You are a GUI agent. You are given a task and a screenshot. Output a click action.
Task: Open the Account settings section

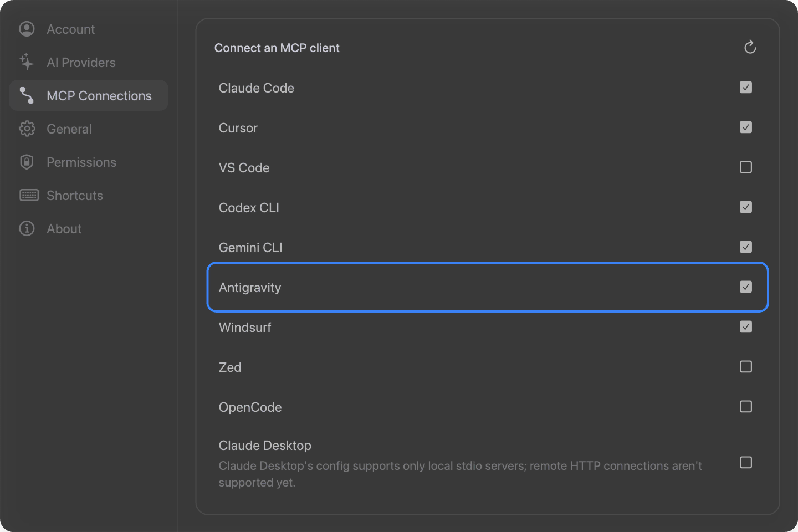(x=89, y=29)
